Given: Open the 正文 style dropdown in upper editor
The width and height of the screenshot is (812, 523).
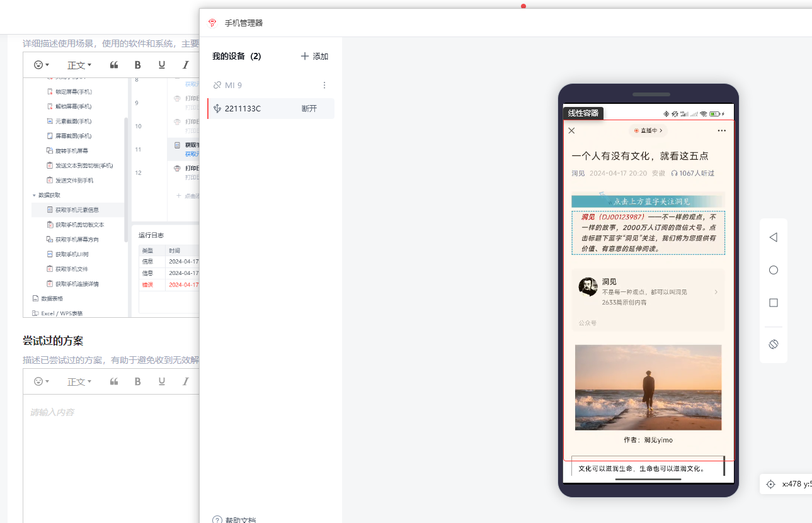Looking at the screenshot, I should (79, 65).
